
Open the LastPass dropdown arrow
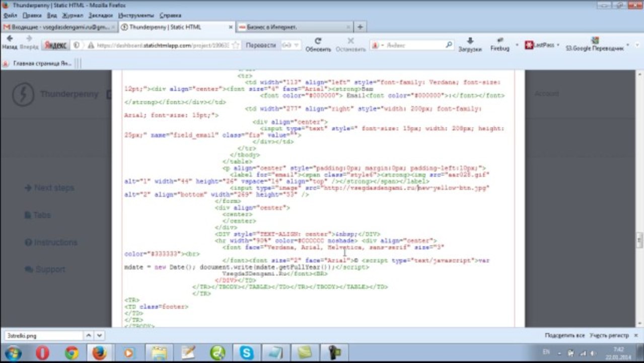559,45
